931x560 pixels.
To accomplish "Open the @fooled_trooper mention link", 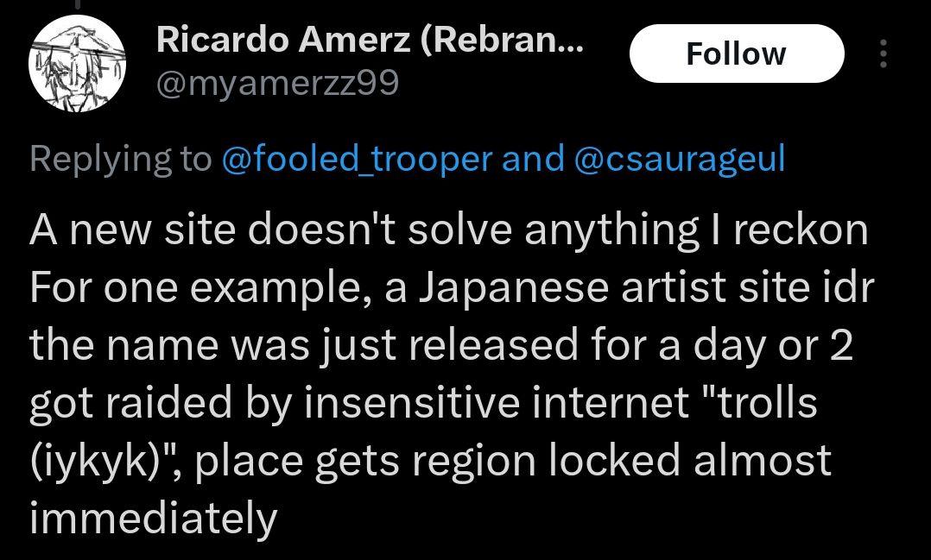I will click(x=357, y=159).
